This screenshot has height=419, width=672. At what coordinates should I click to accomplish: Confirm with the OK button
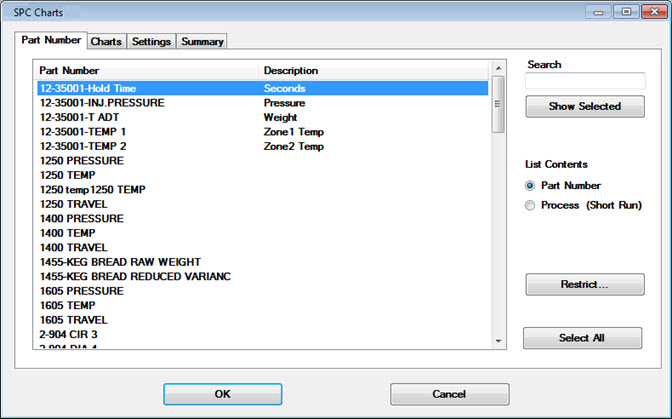point(223,394)
